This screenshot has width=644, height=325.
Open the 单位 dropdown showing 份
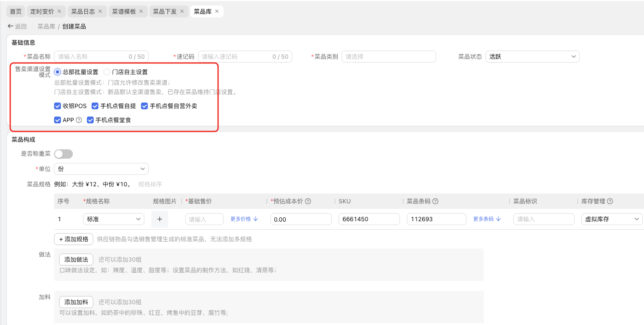tap(101, 169)
